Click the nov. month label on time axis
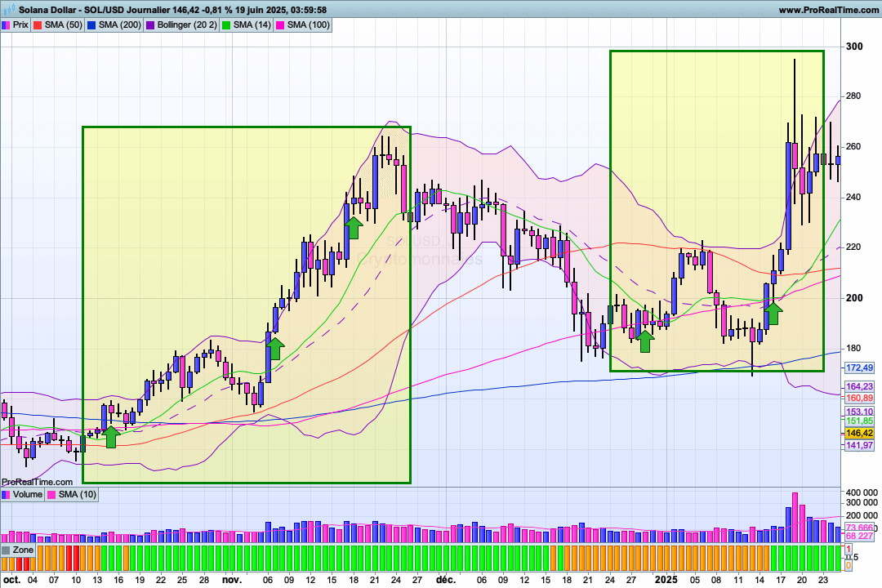Screen dimensions: 882x588 tap(232, 580)
